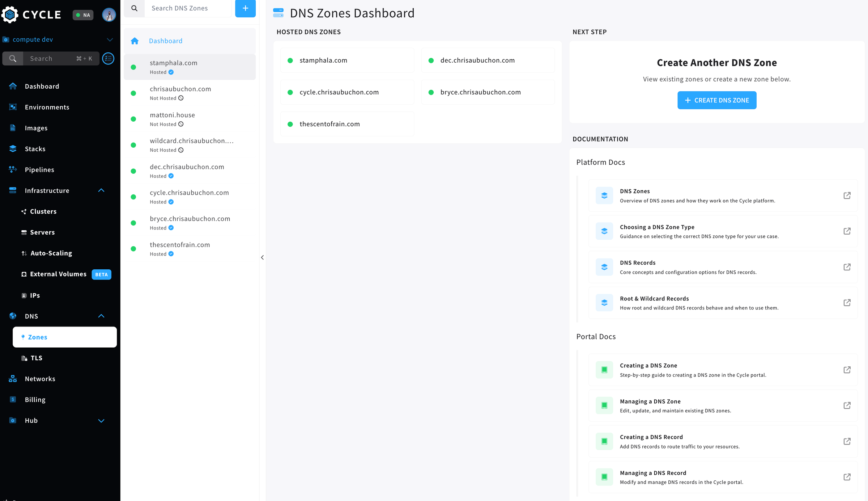Click the magnifier icon for DNS zones

[134, 8]
